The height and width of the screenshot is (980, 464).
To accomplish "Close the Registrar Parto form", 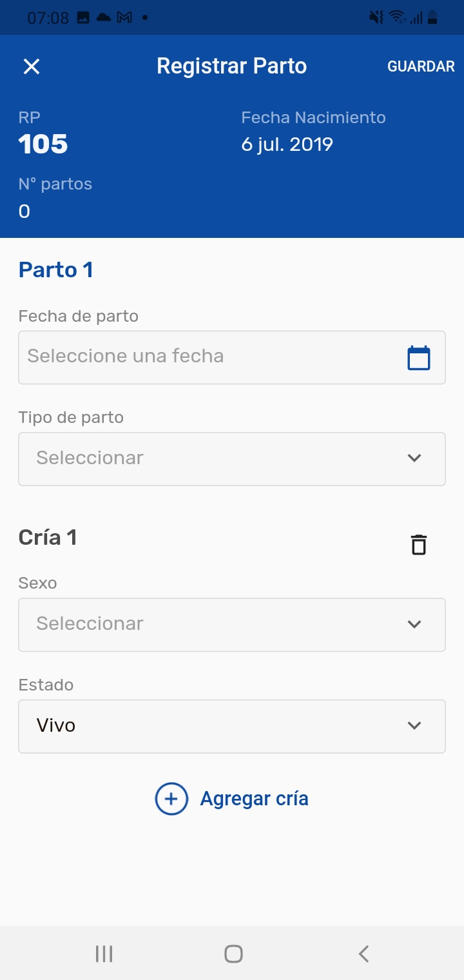I will click(32, 66).
